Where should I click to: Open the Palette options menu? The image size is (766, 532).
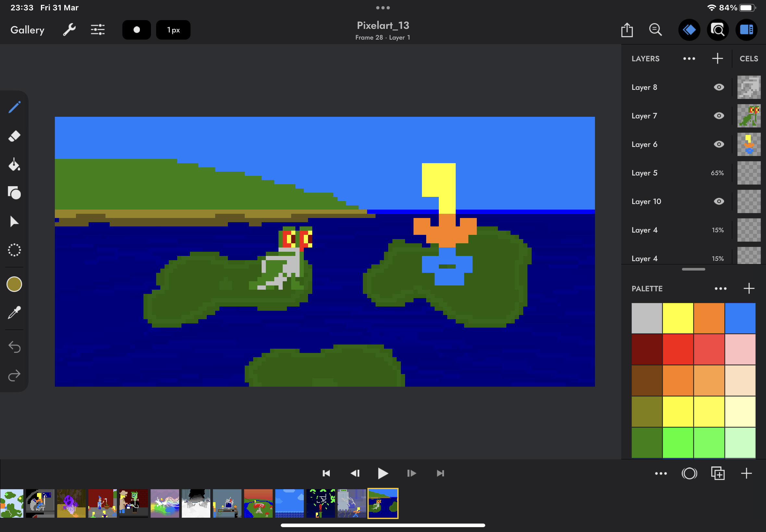click(x=720, y=289)
